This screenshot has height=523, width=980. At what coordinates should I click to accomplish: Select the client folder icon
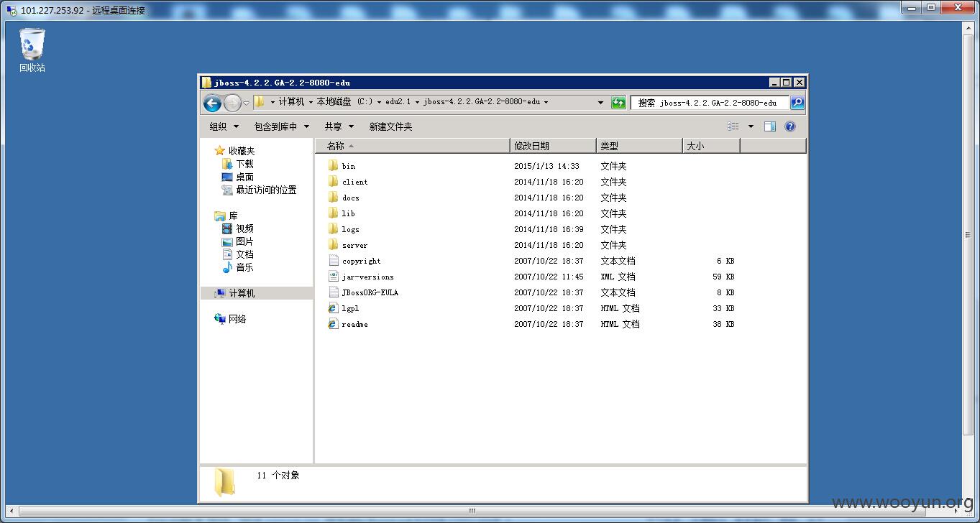(333, 182)
